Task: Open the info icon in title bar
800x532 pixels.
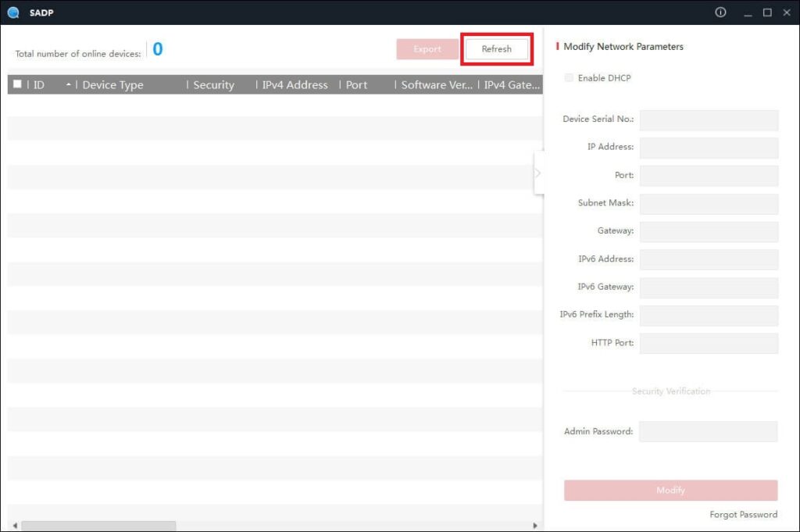Action: coord(720,12)
